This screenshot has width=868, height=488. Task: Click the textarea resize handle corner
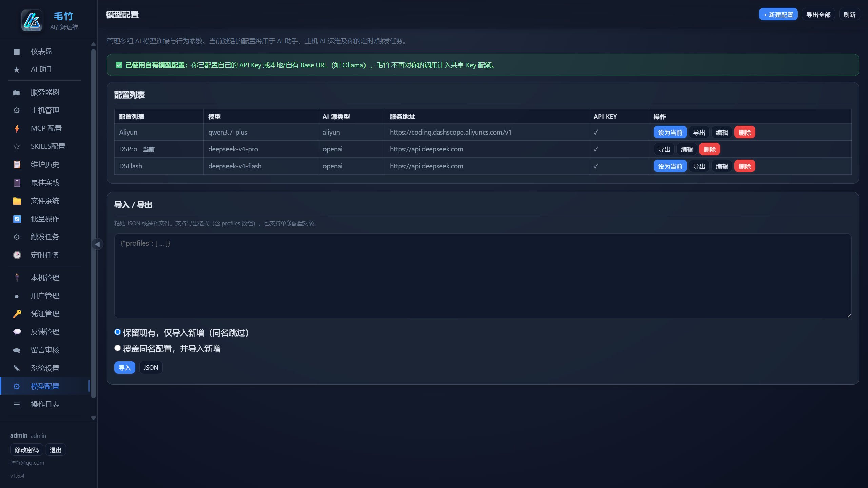(849, 316)
